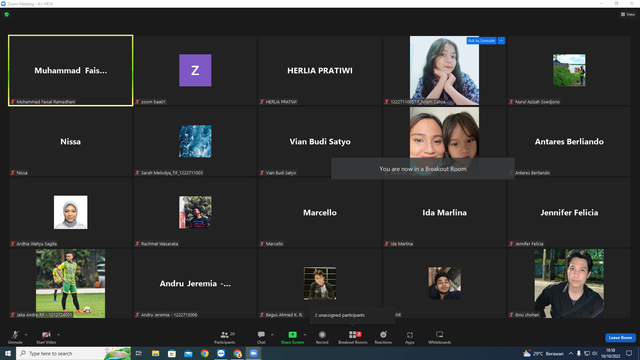The width and height of the screenshot is (640, 360).
Task: Open the Participants panel
Action: click(x=224, y=337)
